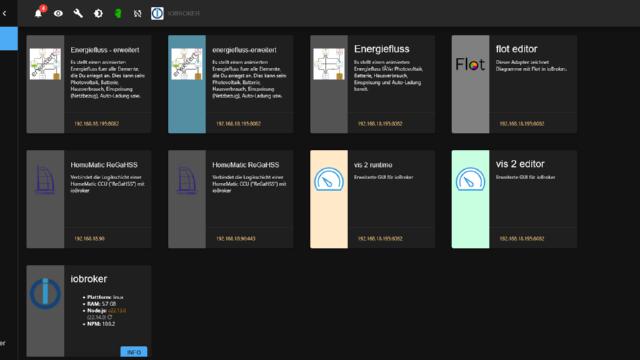Click the 'vis 2 runtime' card title
This screenshot has width=640, height=360.
373,165
